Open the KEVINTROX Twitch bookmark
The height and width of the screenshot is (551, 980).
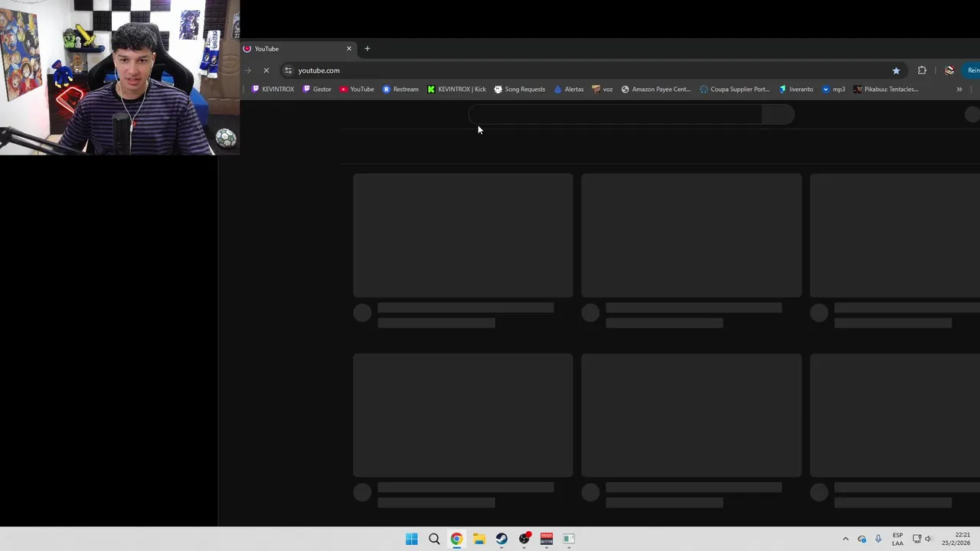[x=273, y=89]
